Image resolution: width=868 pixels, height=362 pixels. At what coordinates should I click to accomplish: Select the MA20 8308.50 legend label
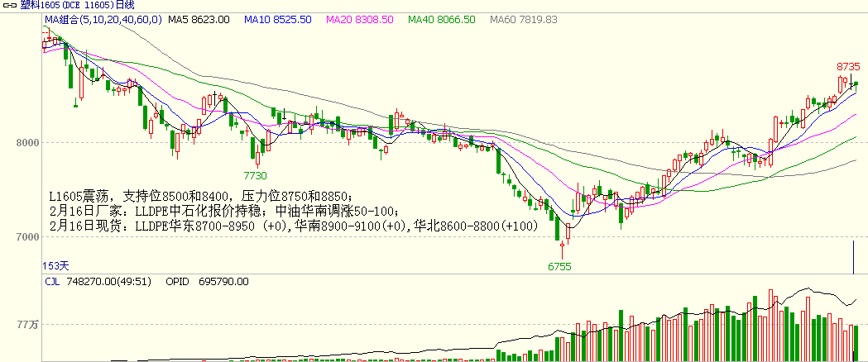tap(360, 20)
